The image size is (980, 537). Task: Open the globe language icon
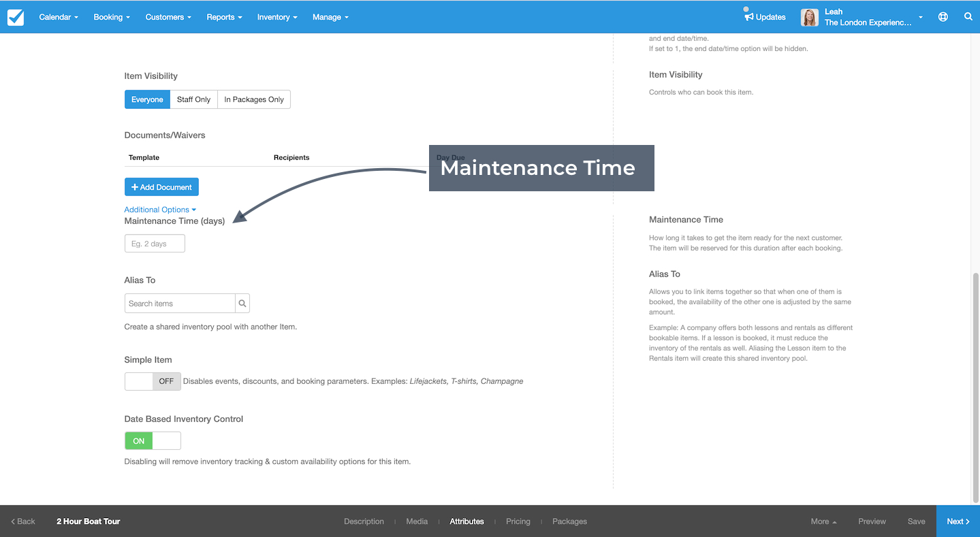coord(943,17)
